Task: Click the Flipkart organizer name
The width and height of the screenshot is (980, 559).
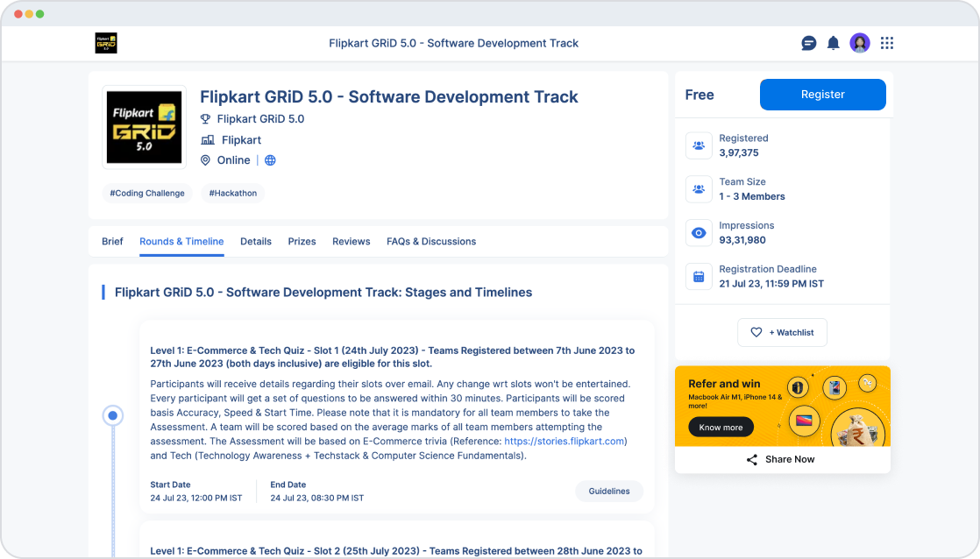Action: click(241, 140)
